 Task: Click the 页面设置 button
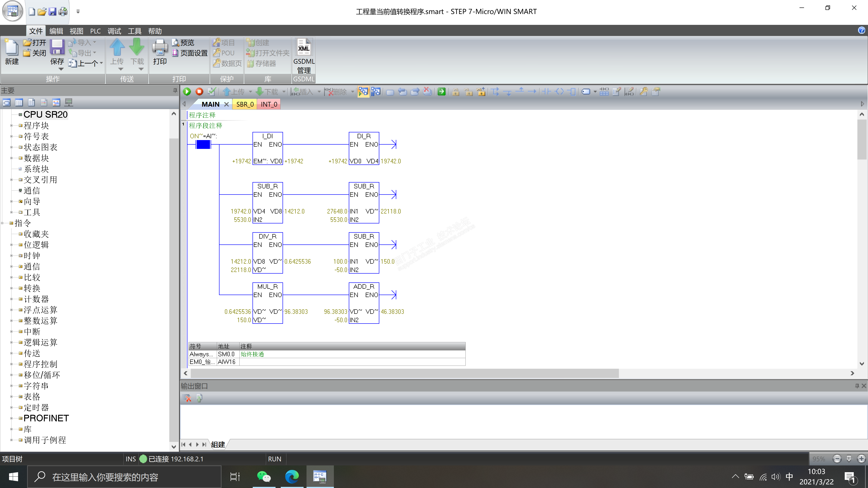coord(190,53)
